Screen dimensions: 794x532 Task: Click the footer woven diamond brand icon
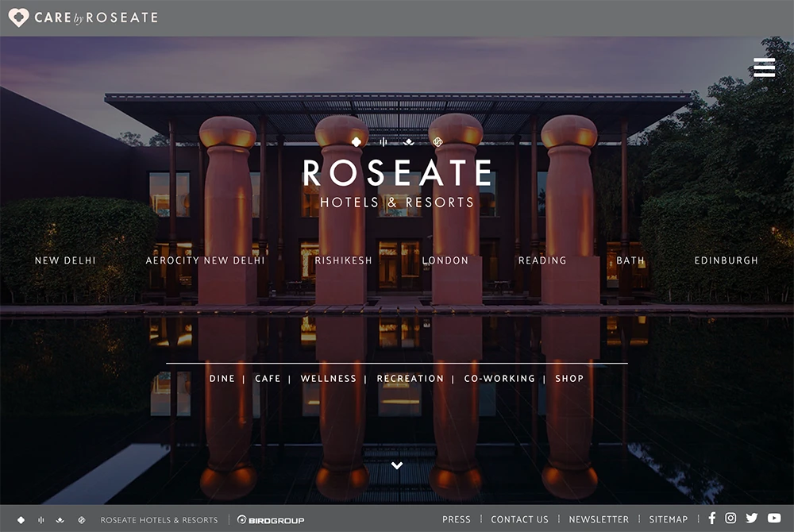(81, 520)
